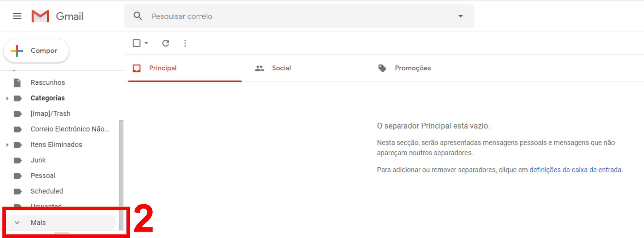Tick the select all checkbox
The height and width of the screenshot is (238, 644).
click(x=136, y=43)
